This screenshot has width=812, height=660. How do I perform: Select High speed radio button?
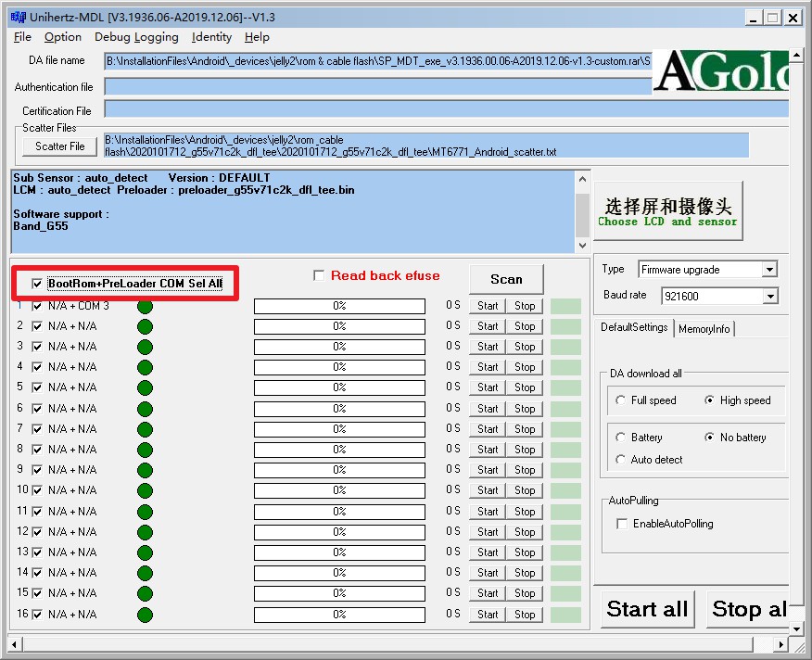coord(709,400)
